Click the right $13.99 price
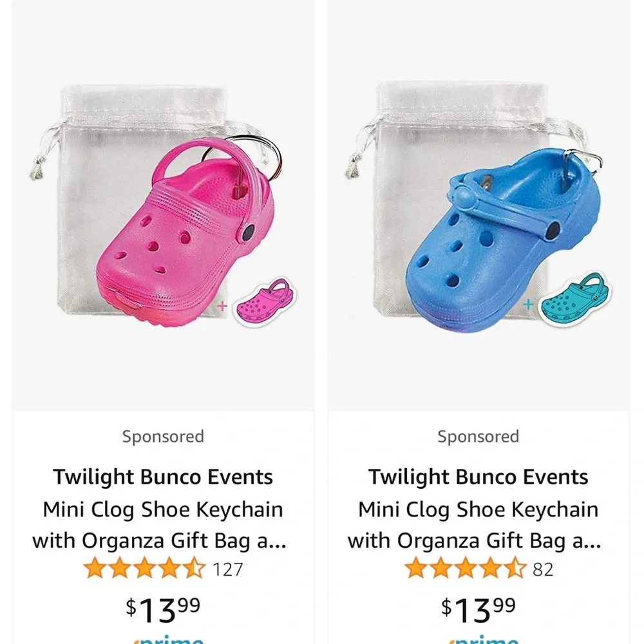Viewport: 644px width, 644px height. [x=478, y=610]
